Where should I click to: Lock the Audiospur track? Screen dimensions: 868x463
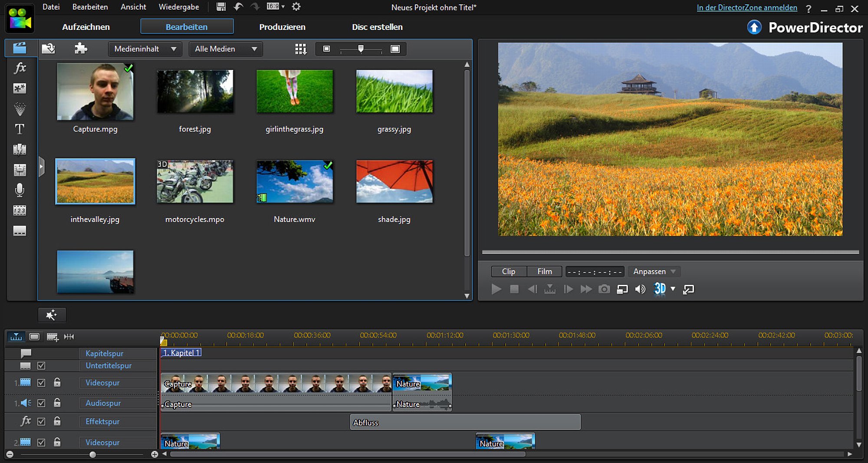tap(57, 403)
